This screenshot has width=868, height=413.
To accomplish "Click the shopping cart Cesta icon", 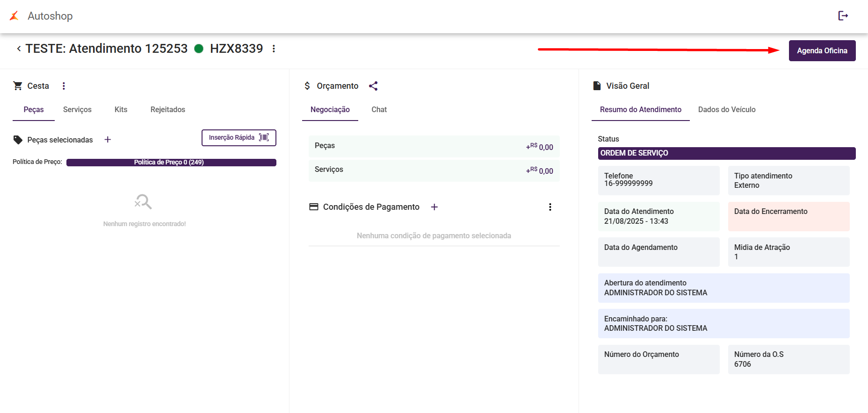I will click(x=18, y=86).
